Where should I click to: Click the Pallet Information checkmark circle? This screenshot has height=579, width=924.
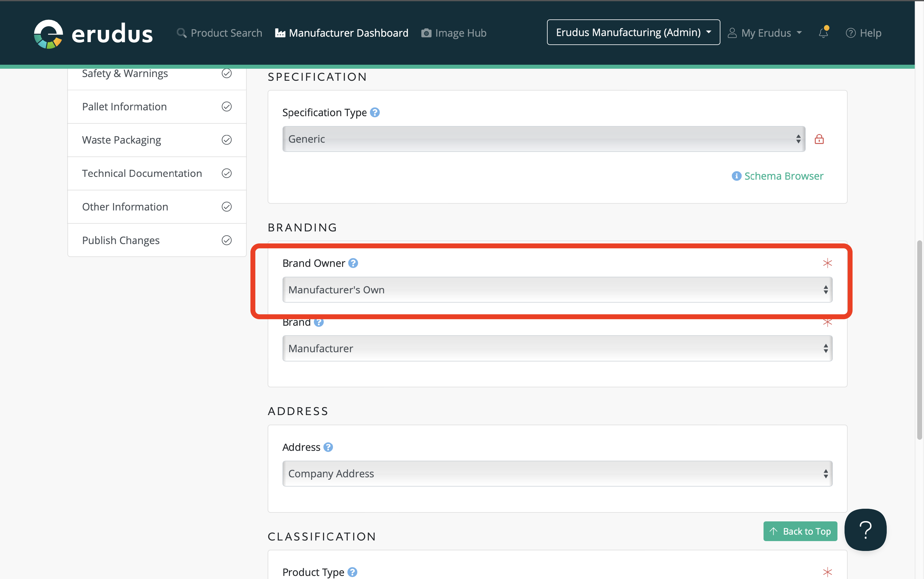coord(227,106)
